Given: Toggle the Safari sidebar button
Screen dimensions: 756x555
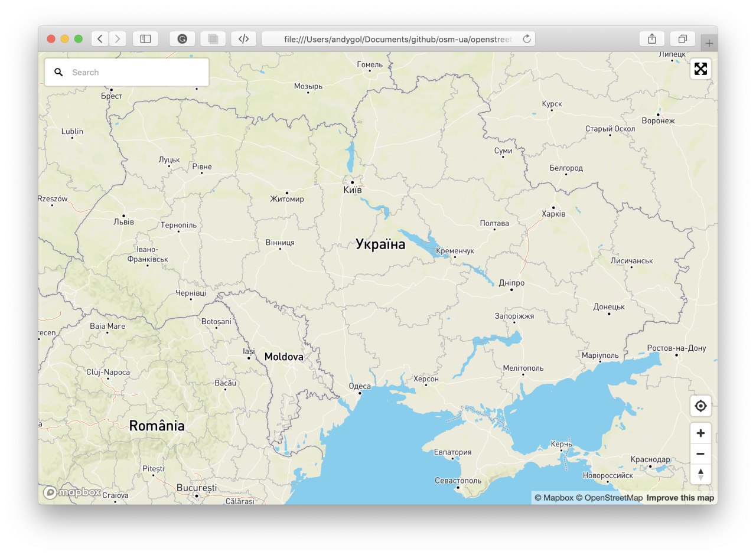Looking at the screenshot, I should pos(145,39).
